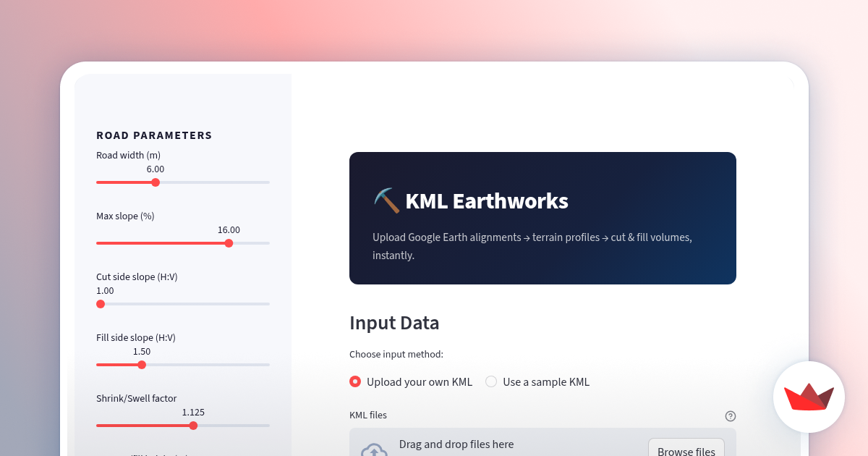The image size is (868, 456).
Task: Move the Fill side slope slider
Action: [x=142, y=365]
